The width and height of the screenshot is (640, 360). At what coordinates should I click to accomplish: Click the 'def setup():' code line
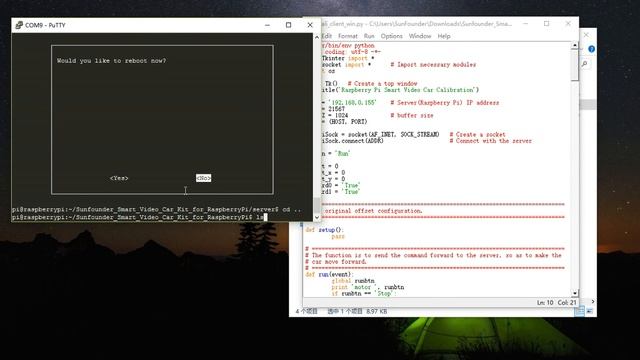click(x=325, y=230)
